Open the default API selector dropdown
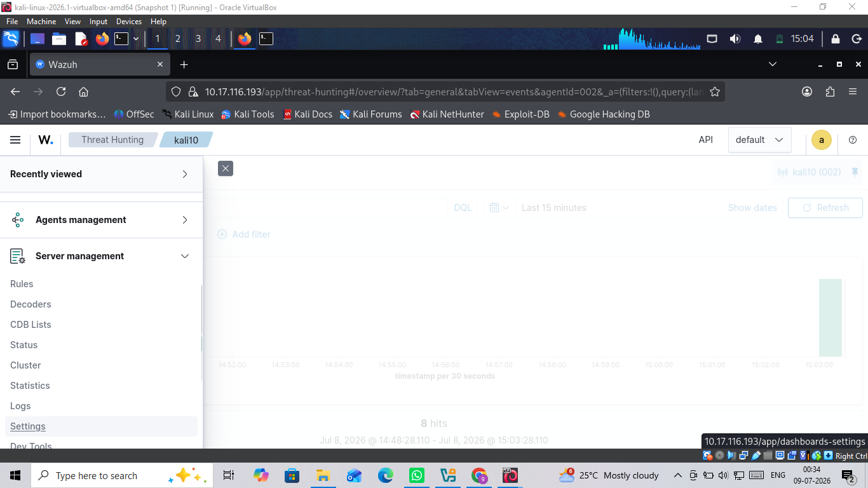Viewport: 868px width, 488px height. (x=760, y=140)
